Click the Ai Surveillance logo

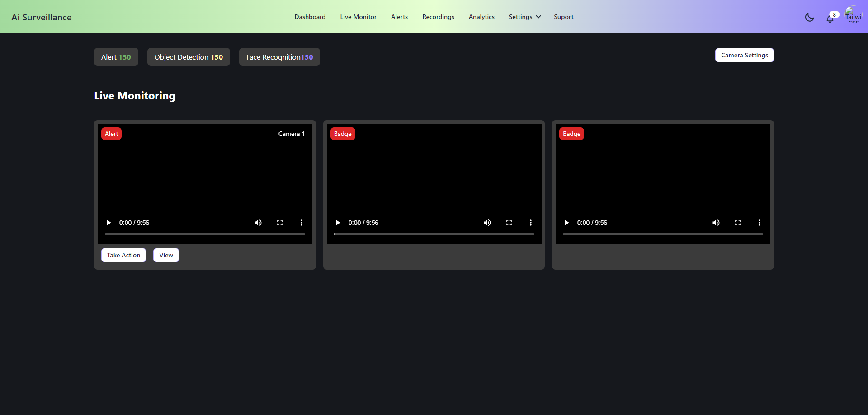click(x=42, y=17)
